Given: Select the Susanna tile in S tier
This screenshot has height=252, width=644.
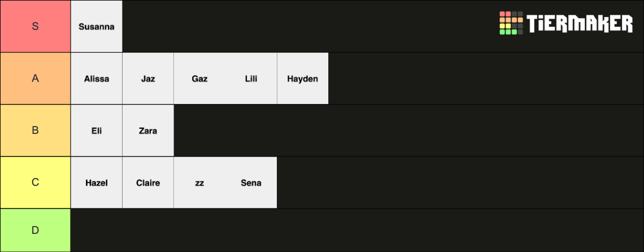Looking at the screenshot, I should point(97,27).
